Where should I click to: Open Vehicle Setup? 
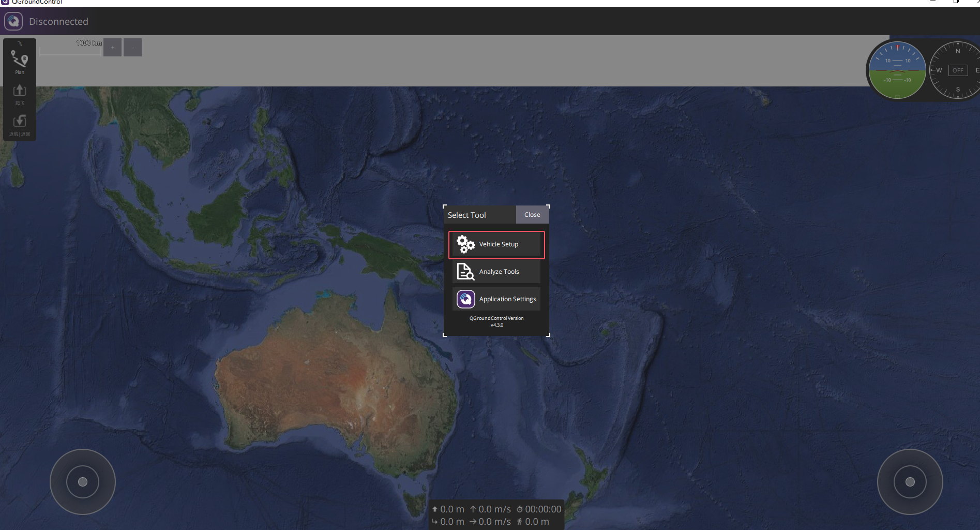499,244
